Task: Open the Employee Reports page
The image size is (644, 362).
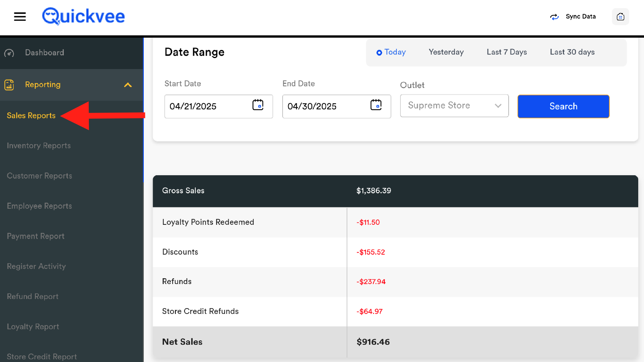Action: tap(39, 206)
